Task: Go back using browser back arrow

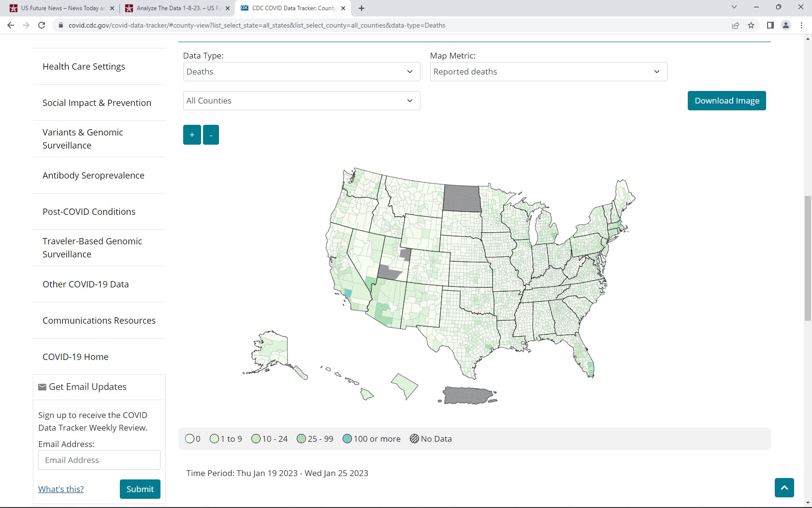Action: point(11,25)
